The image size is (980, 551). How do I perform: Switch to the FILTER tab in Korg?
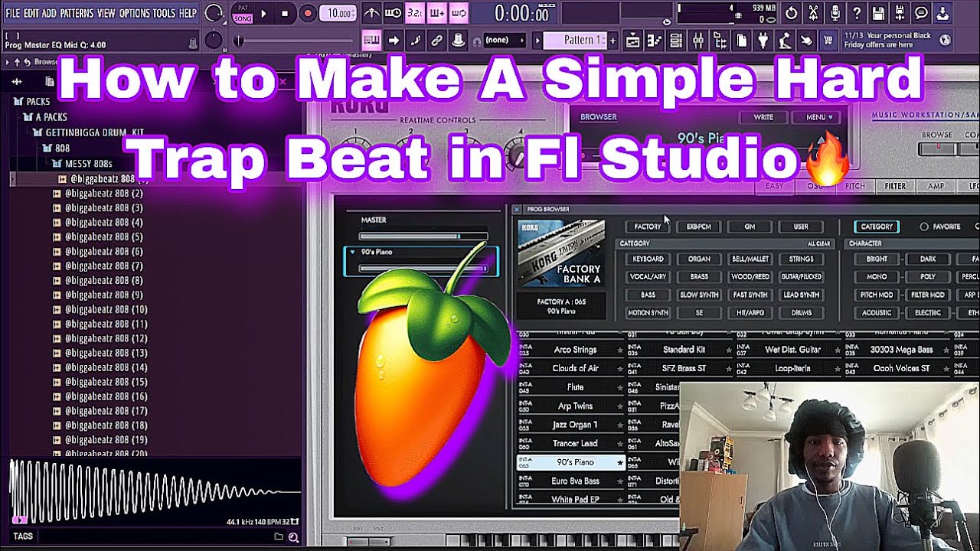click(x=895, y=186)
